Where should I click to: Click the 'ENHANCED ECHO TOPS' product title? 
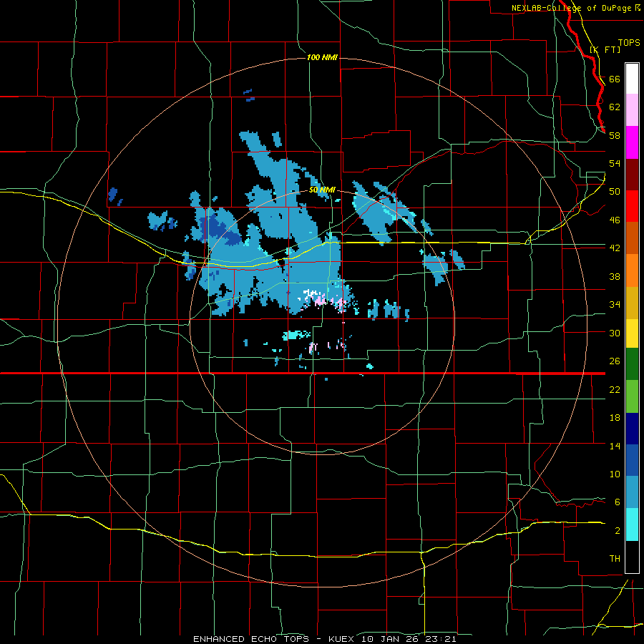tap(251, 639)
